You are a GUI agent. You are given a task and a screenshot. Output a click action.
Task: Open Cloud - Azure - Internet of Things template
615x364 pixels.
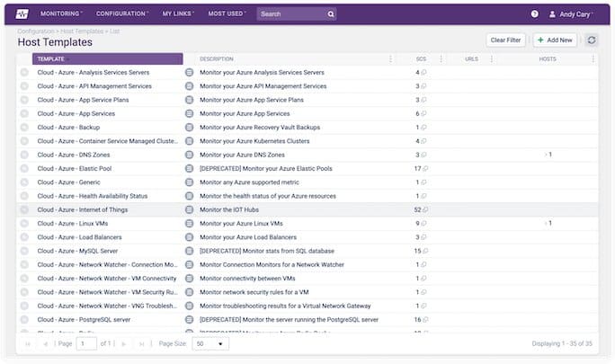(x=83, y=209)
